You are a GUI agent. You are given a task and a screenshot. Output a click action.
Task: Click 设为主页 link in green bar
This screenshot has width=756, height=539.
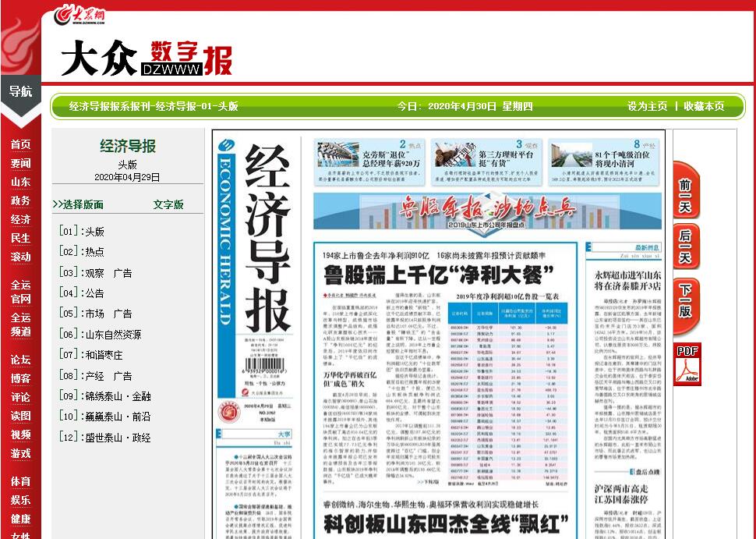(647, 107)
